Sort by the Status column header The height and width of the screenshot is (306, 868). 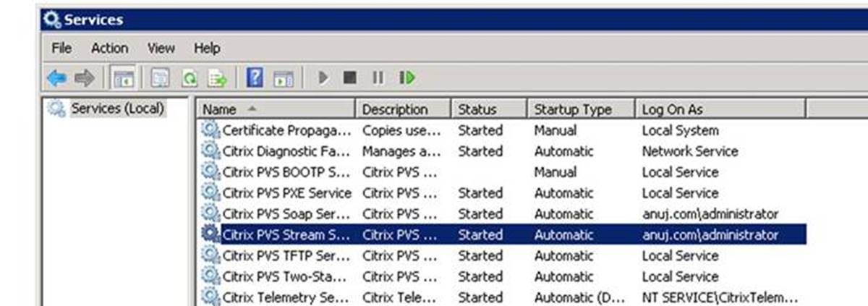(489, 109)
